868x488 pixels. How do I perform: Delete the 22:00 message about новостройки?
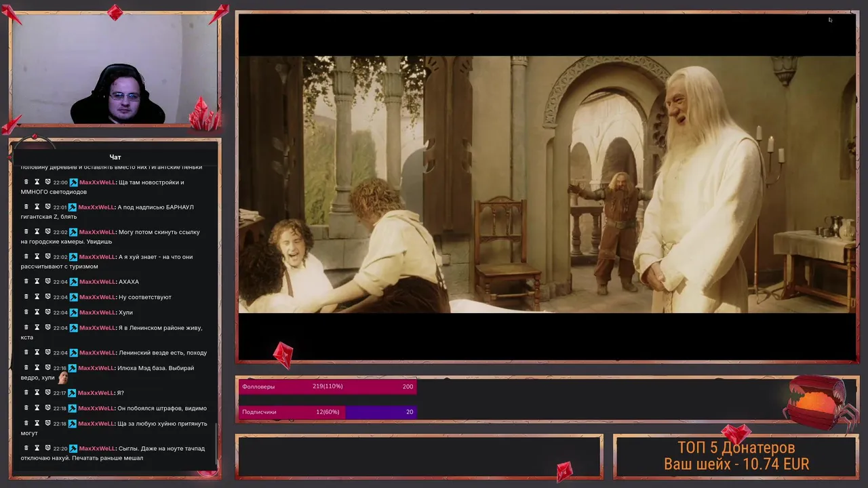26,182
